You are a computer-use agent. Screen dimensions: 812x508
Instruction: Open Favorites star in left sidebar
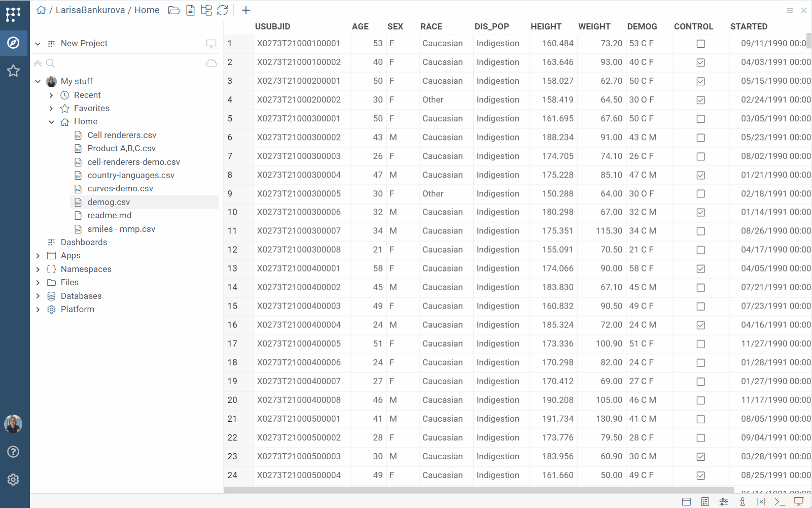click(x=13, y=71)
